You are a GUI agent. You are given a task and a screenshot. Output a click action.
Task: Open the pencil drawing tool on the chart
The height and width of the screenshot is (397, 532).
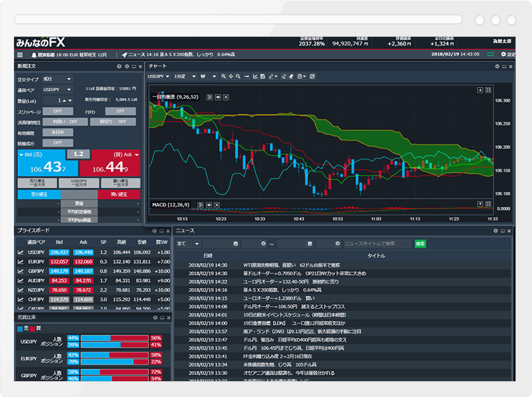coord(272,77)
